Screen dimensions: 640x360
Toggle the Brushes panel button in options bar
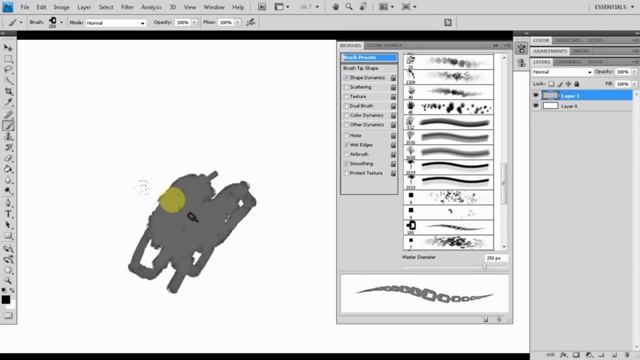point(448,22)
